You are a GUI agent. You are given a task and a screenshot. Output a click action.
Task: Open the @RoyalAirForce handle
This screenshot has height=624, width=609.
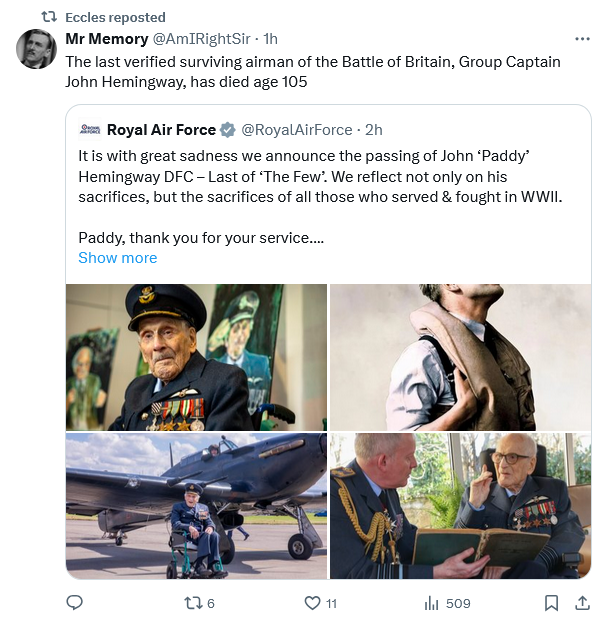(297, 130)
